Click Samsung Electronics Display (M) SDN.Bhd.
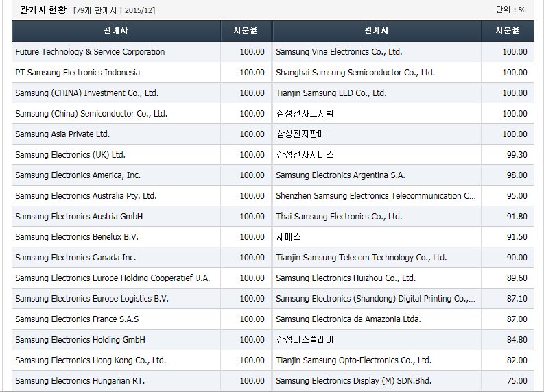544x392 pixels. point(353,381)
